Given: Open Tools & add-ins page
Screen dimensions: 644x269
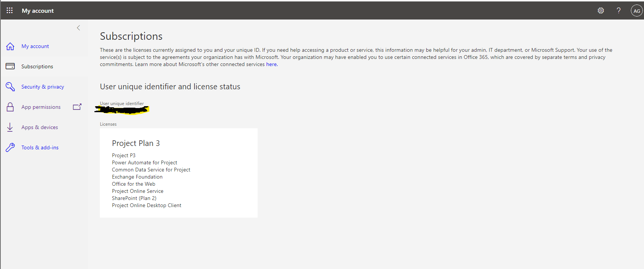Looking at the screenshot, I should coord(40,147).
